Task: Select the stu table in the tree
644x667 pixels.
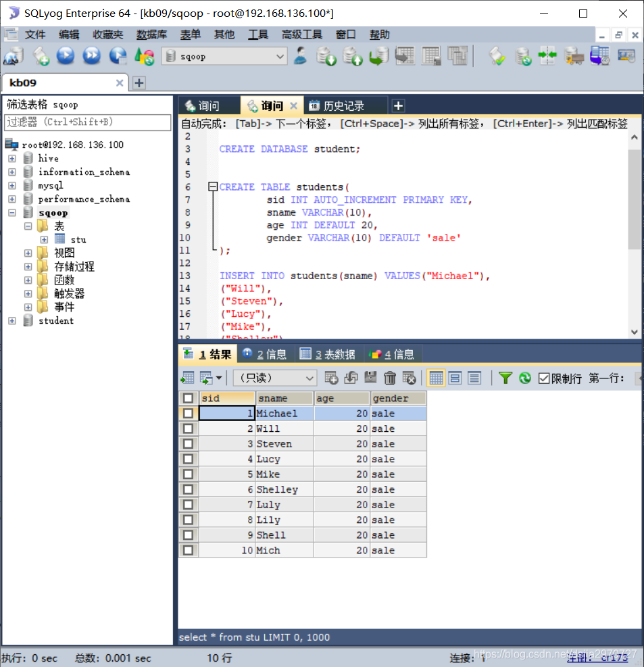Action: pos(78,240)
